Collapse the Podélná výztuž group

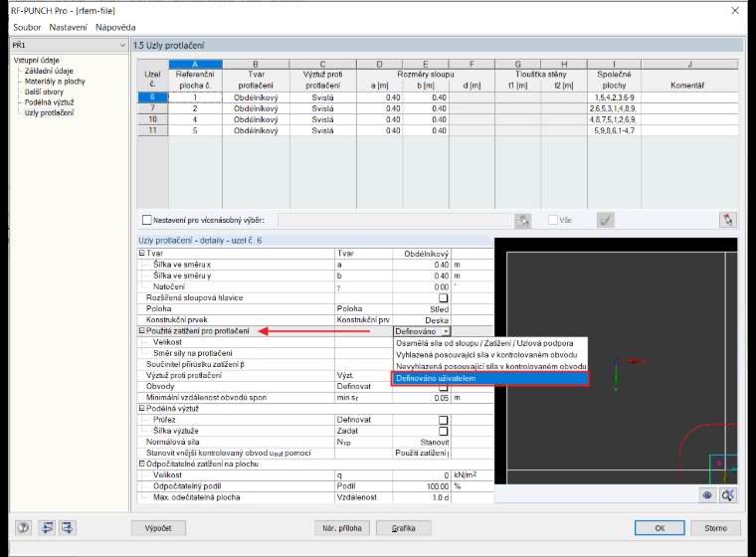point(141,409)
